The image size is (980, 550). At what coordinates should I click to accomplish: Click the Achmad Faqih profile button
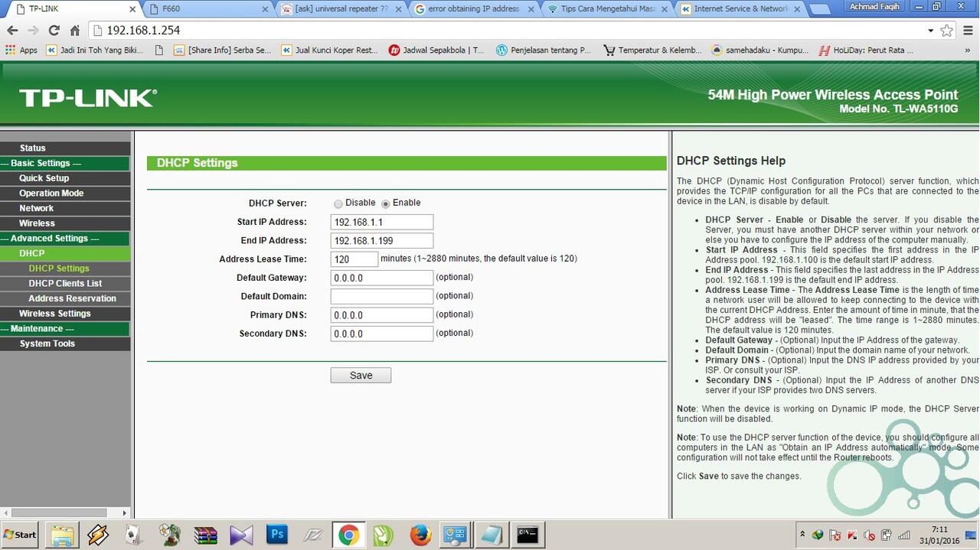875,6
